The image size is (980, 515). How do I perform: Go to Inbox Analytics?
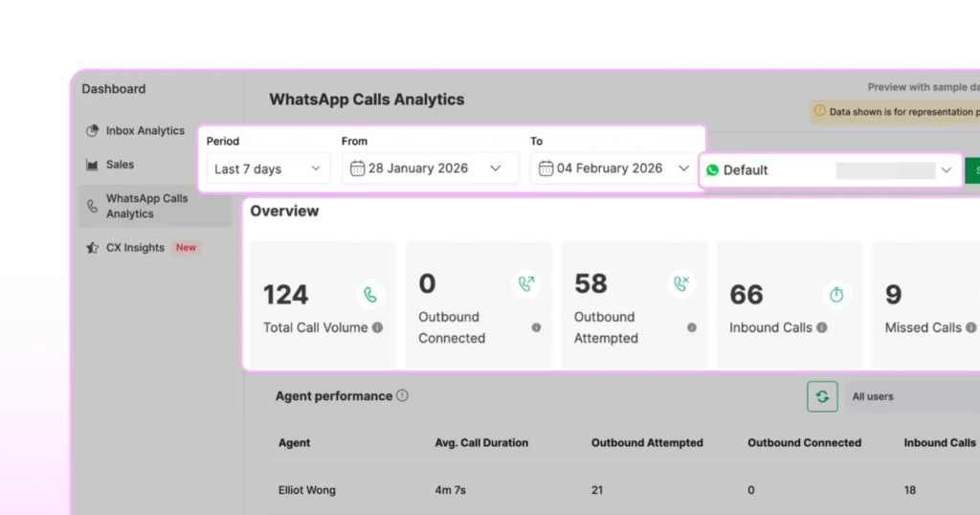[145, 130]
